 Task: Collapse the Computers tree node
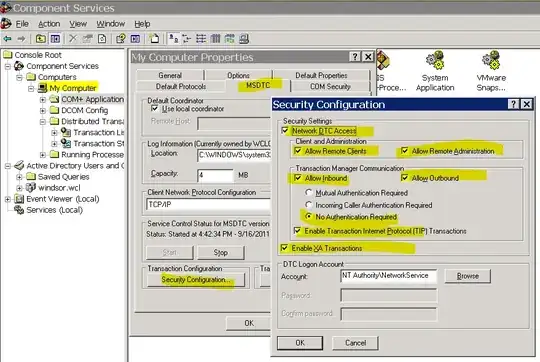point(20,77)
